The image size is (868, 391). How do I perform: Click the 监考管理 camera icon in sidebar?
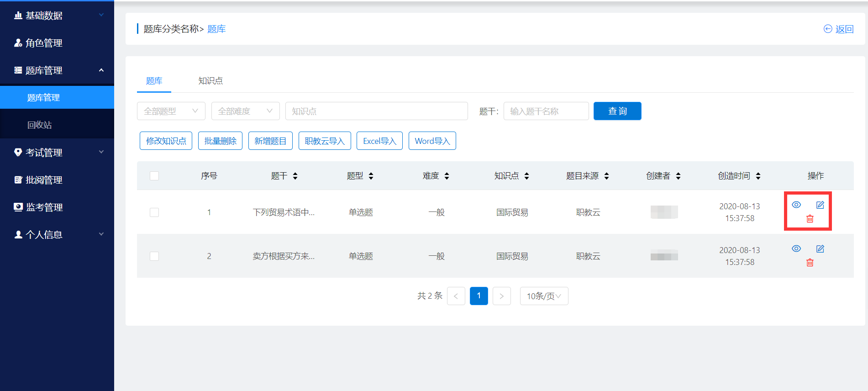(x=18, y=207)
